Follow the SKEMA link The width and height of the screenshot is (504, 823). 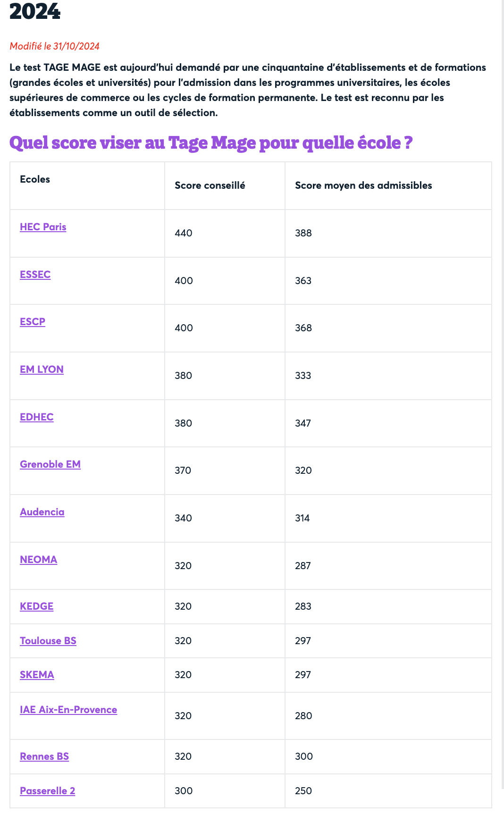(37, 675)
